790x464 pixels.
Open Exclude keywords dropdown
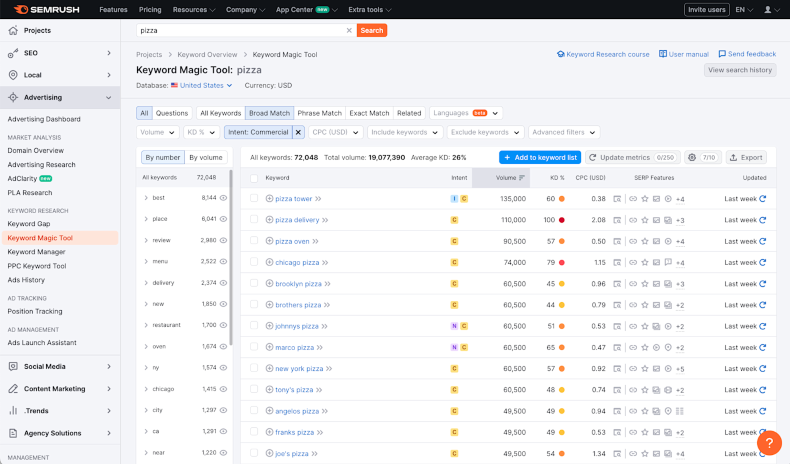(485, 132)
